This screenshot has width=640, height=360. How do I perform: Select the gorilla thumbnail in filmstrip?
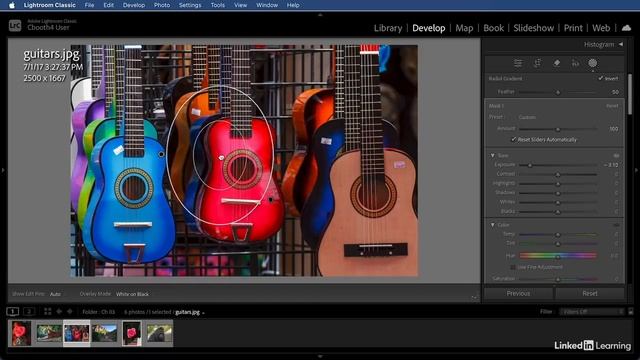tap(160, 333)
